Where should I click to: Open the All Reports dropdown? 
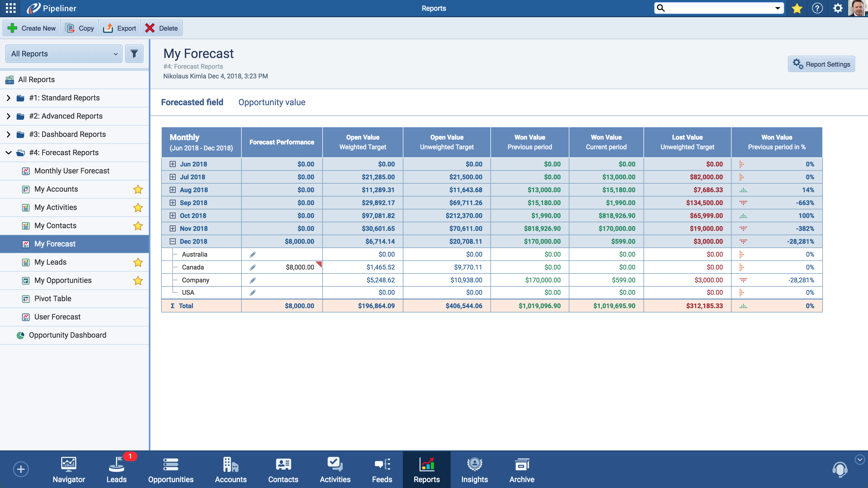pyautogui.click(x=64, y=53)
